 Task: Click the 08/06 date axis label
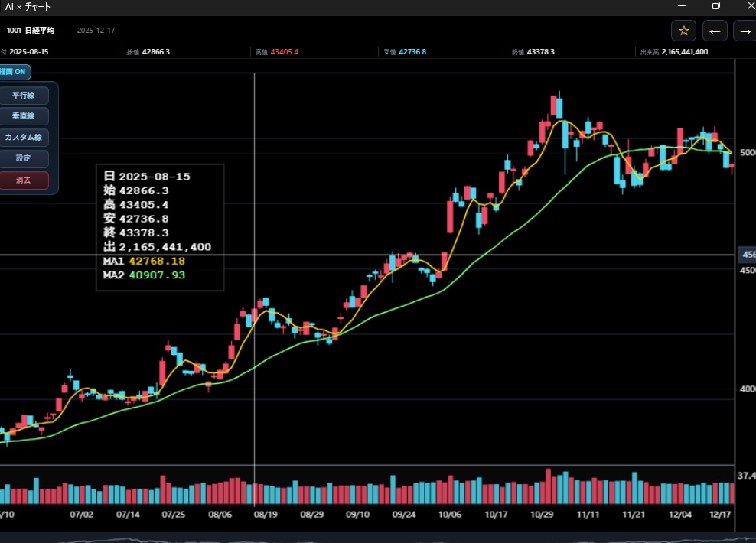[220, 515]
